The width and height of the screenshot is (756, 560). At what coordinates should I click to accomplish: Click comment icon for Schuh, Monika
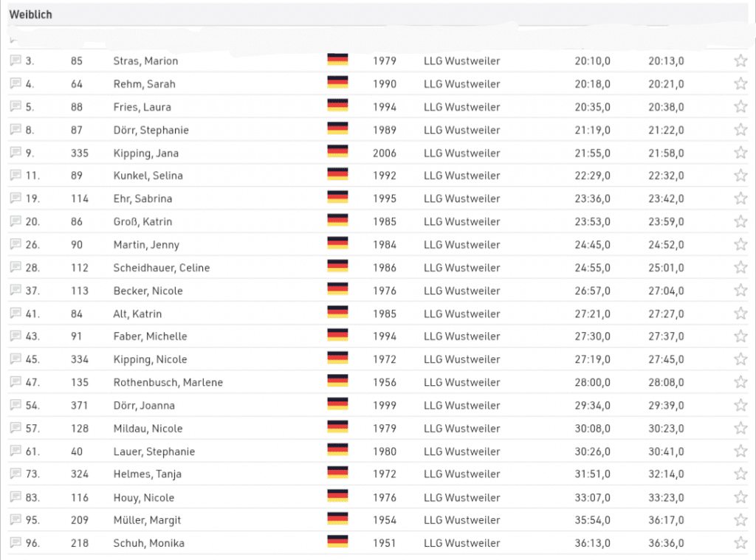tap(16, 543)
